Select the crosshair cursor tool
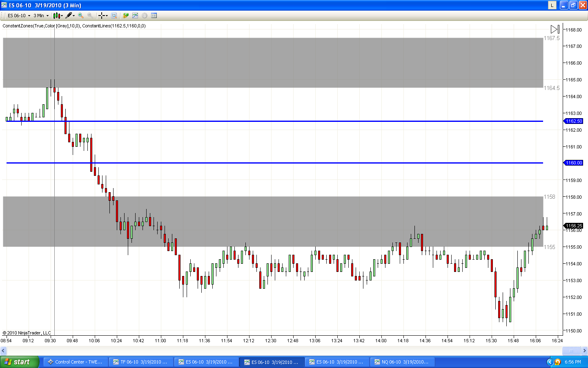 [101, 16]
